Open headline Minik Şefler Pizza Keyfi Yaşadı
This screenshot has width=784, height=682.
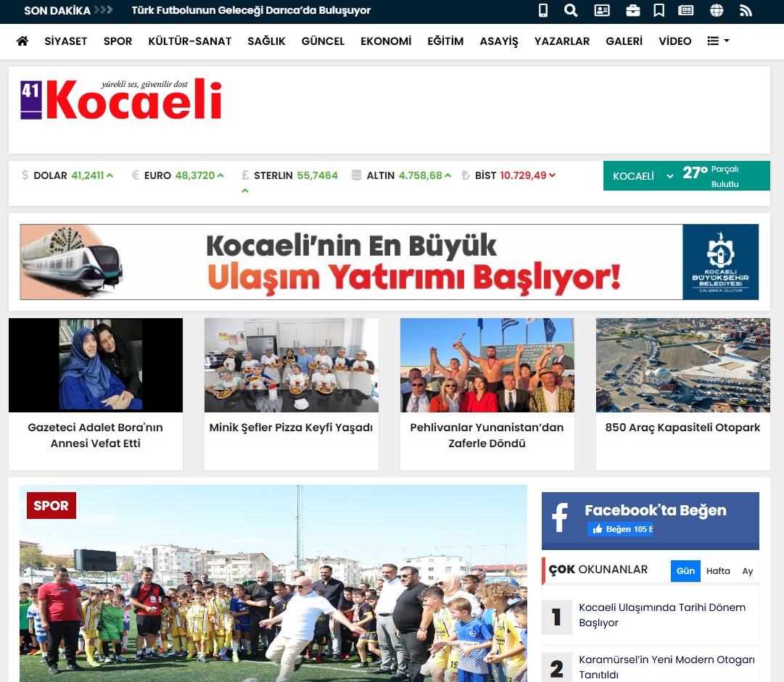(x=291, y=428)
